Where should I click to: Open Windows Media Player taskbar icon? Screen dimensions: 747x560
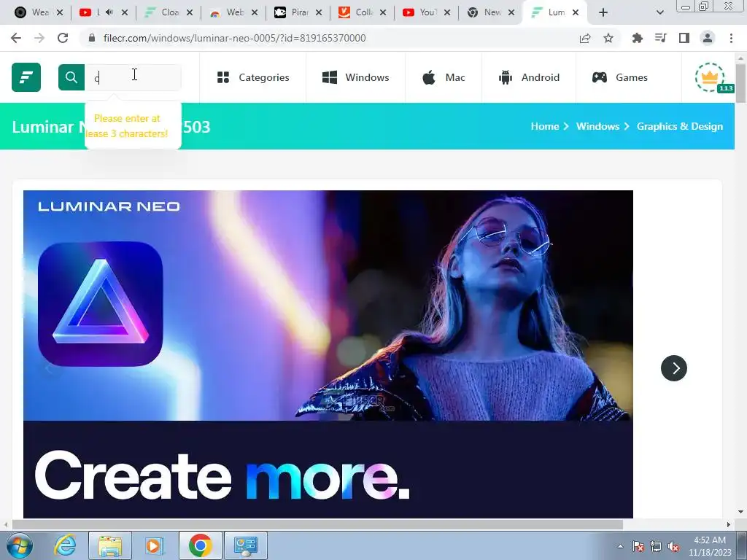155,545
